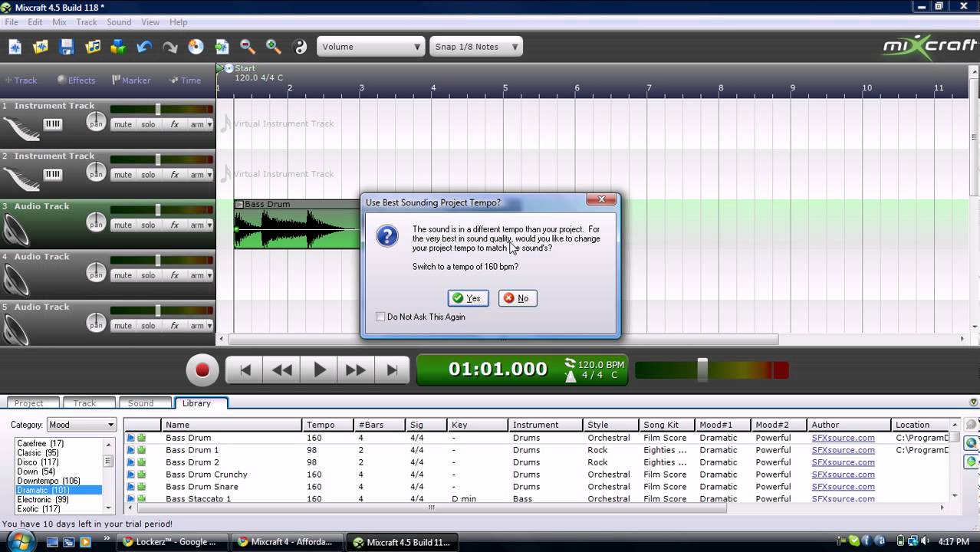This screenshot has width=980, height=552.
Task: Click the Zoom Out magnifier icon
Action: coord(248,47)
